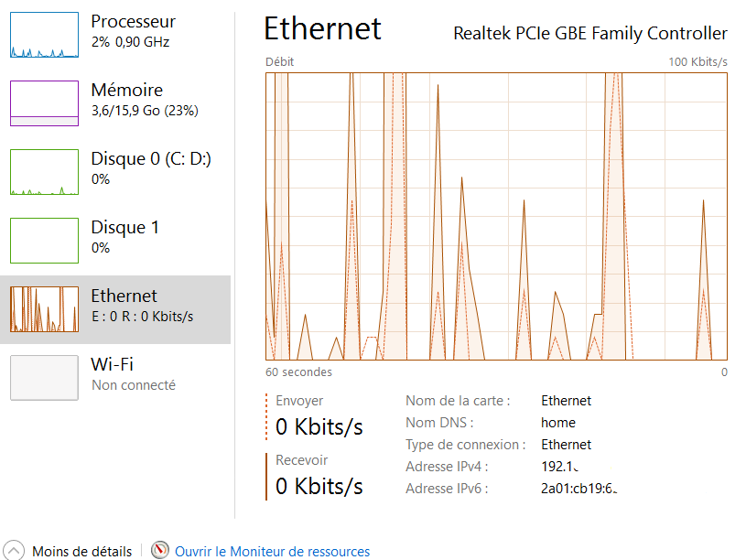Select the Disque 0 (C: D:) graph thumbnail

[x=44, y=172]
